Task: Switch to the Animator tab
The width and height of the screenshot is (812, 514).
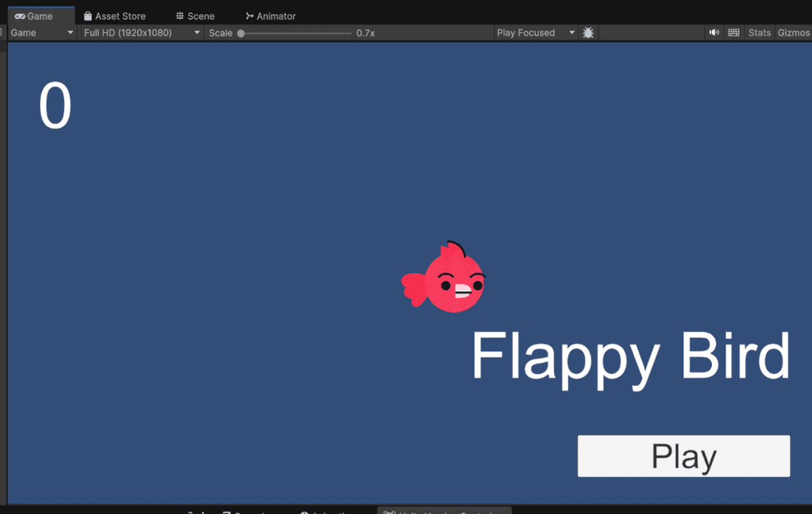Action: pyautogui.click(x=271, y=16)
